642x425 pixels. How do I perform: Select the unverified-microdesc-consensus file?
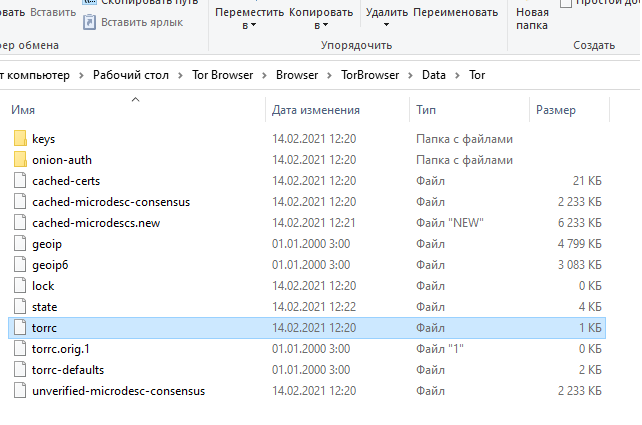(118, 390)
